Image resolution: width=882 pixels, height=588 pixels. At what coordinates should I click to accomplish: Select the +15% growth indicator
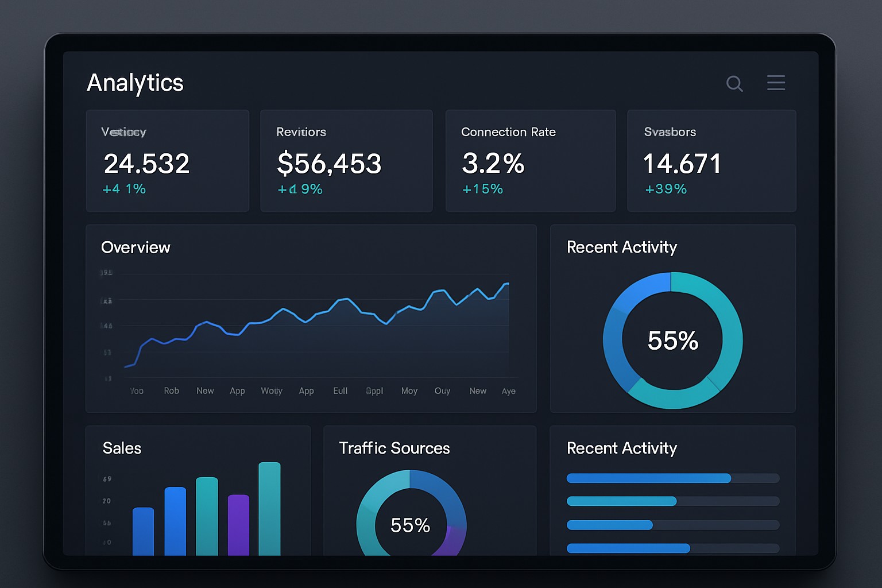tap(482, 188)
